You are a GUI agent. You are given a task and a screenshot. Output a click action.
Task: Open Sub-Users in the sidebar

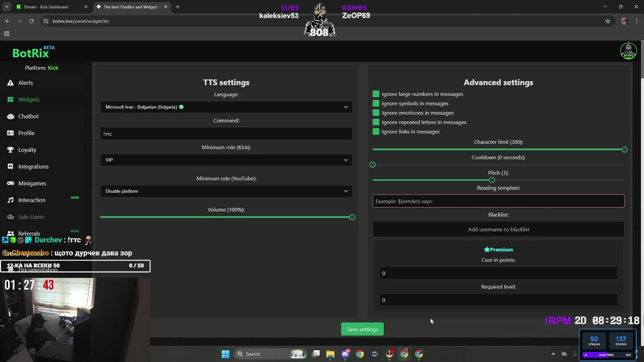click(x=31, y=217)
